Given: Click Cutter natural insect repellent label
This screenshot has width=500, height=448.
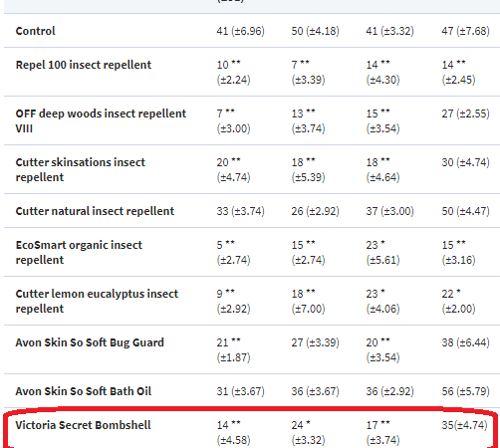Looking at the screenshot, I should point(95,211).
